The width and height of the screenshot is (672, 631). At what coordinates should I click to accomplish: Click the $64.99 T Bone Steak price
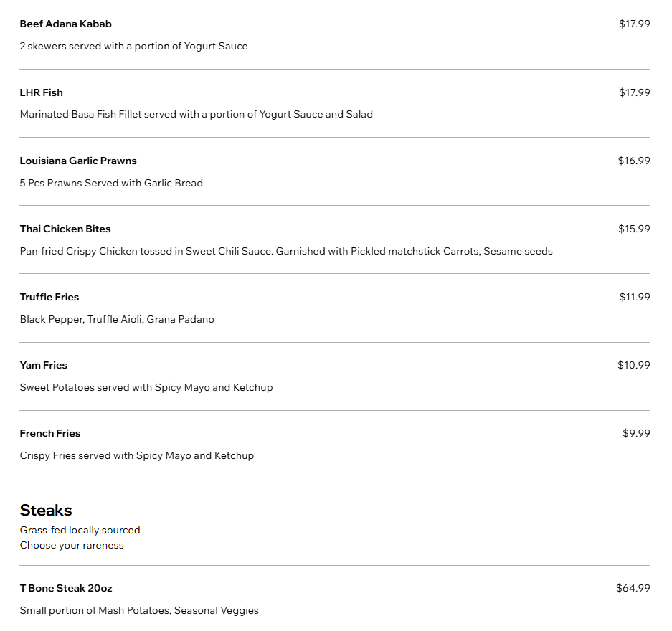[633, 588]
